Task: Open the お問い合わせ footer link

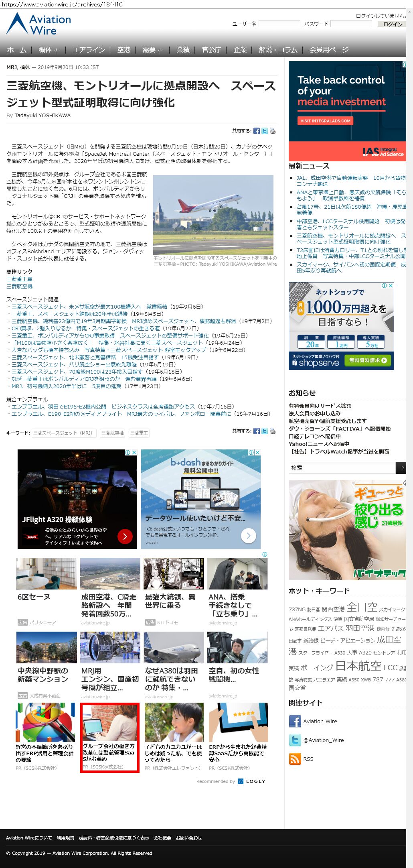Action: point(189,838)
